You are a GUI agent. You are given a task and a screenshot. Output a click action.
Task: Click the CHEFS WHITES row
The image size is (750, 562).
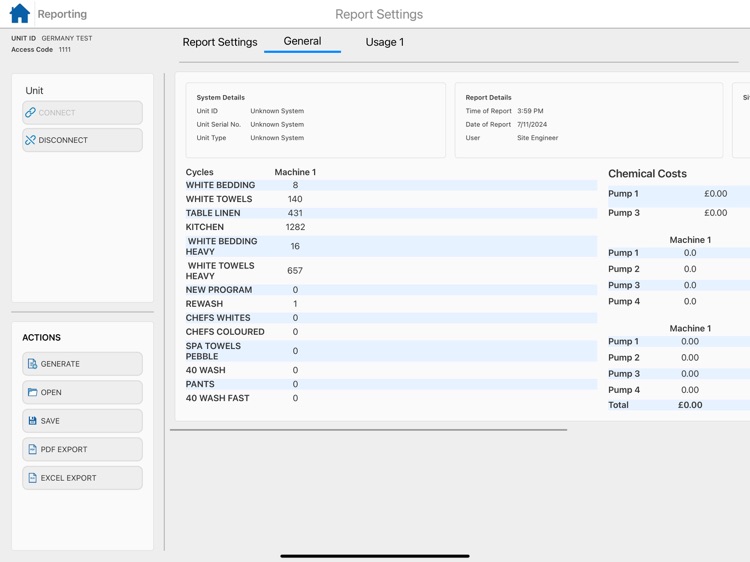pyautogui.click(x=391, y=318)
